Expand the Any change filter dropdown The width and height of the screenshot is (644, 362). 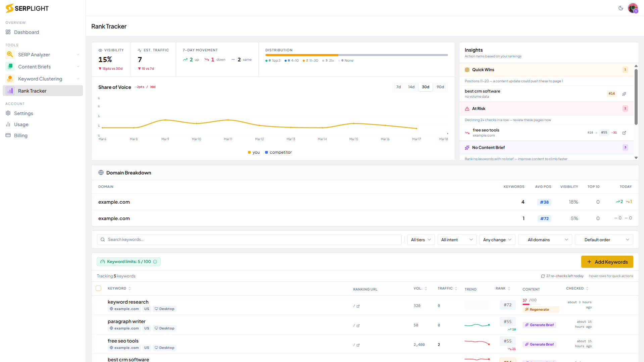(x=497, y=240)
